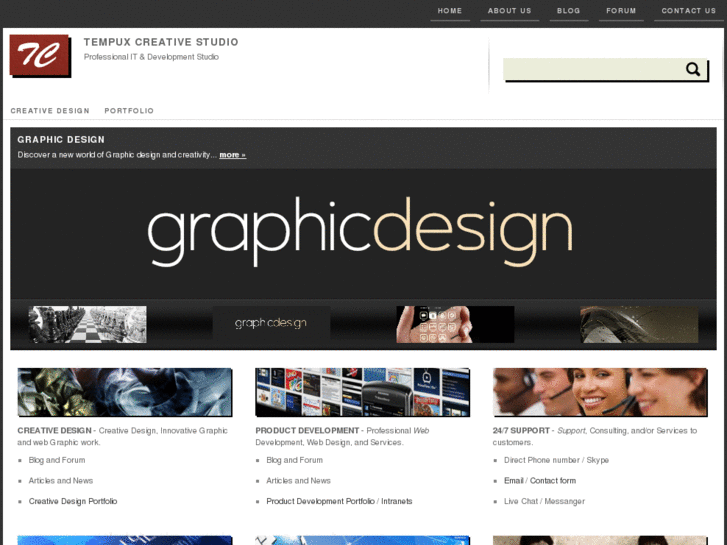The height and width of the screenshot is (545, 727).
Task: Click 'Live Chat / Messanger' text
Action: pyautogui.click(x=544, y=501)
